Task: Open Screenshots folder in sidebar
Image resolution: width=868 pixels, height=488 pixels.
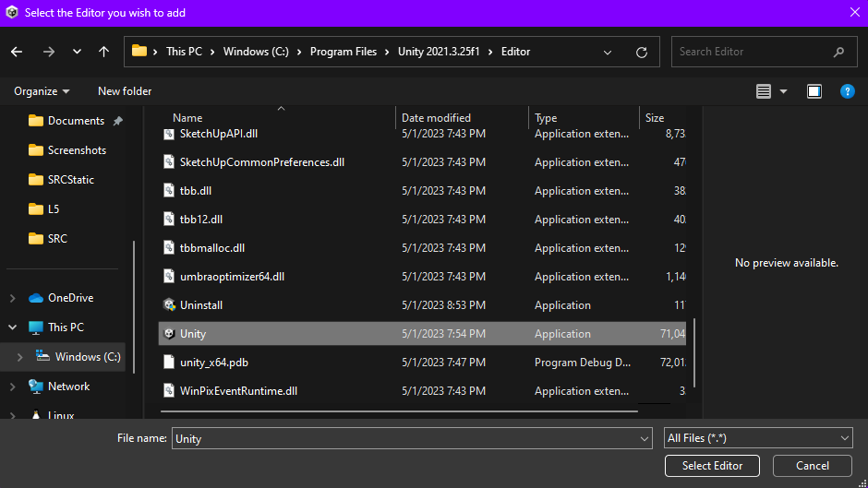Action: 67,150
